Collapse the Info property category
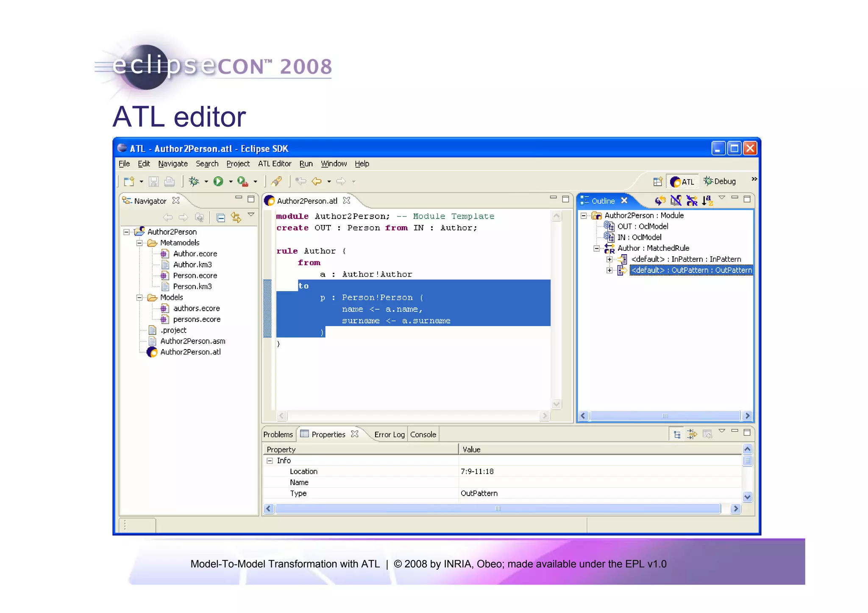Screen dimensions: 868x613 (x=270, y=460)
